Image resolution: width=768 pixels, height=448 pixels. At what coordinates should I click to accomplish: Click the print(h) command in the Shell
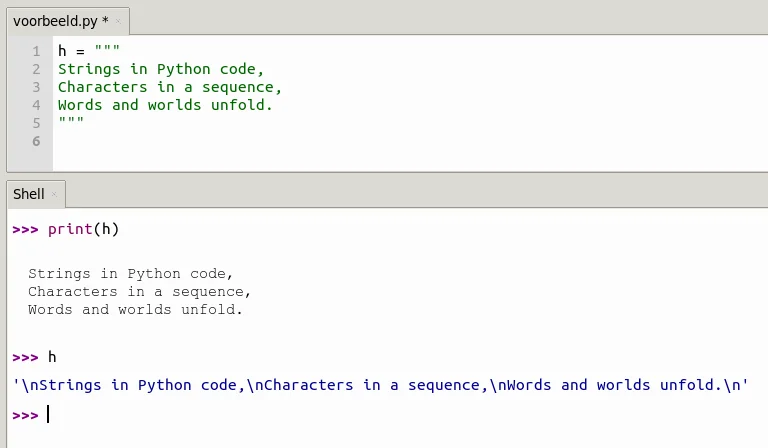[x=83, y=229]
